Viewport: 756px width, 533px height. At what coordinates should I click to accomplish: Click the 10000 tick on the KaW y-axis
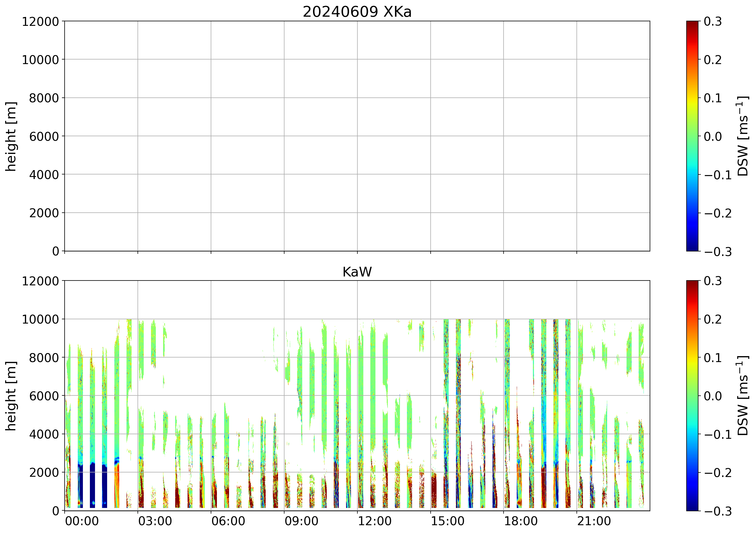tap(40, 320)
